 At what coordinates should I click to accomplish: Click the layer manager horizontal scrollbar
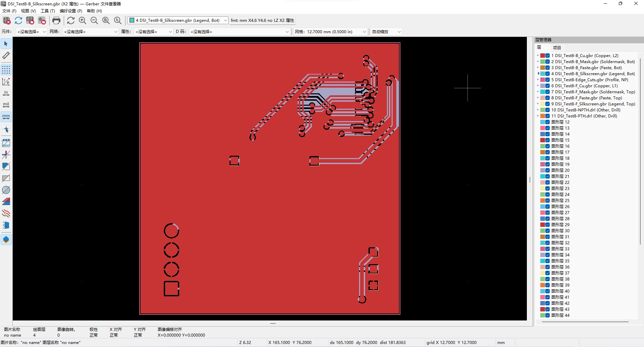[585, 322]
